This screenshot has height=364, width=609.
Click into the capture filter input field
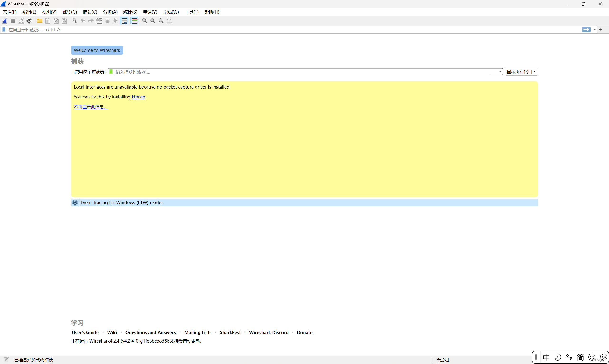tap(306, 72)
